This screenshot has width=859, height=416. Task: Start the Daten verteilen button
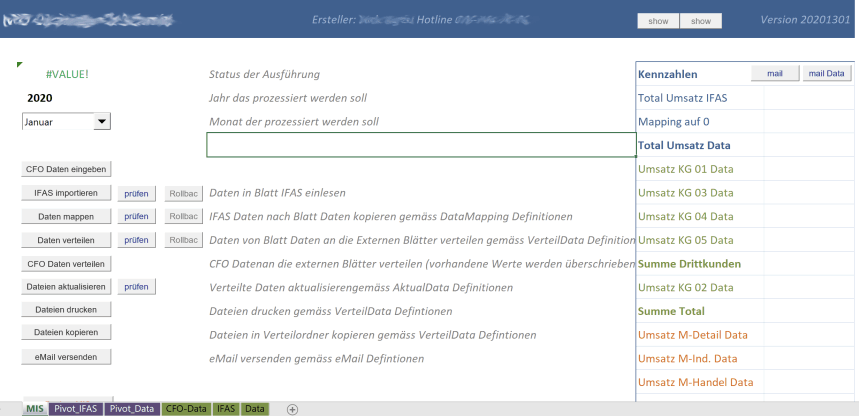66,240
